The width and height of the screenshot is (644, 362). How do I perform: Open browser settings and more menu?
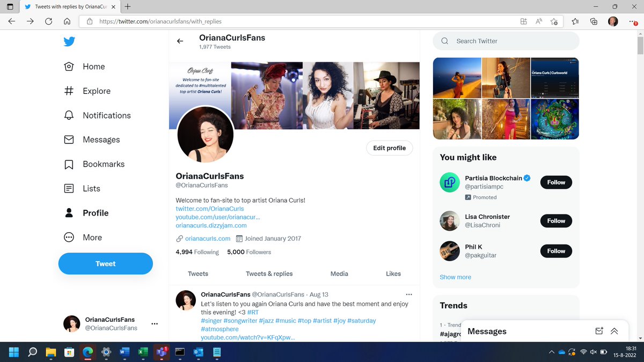coord(632,21)
